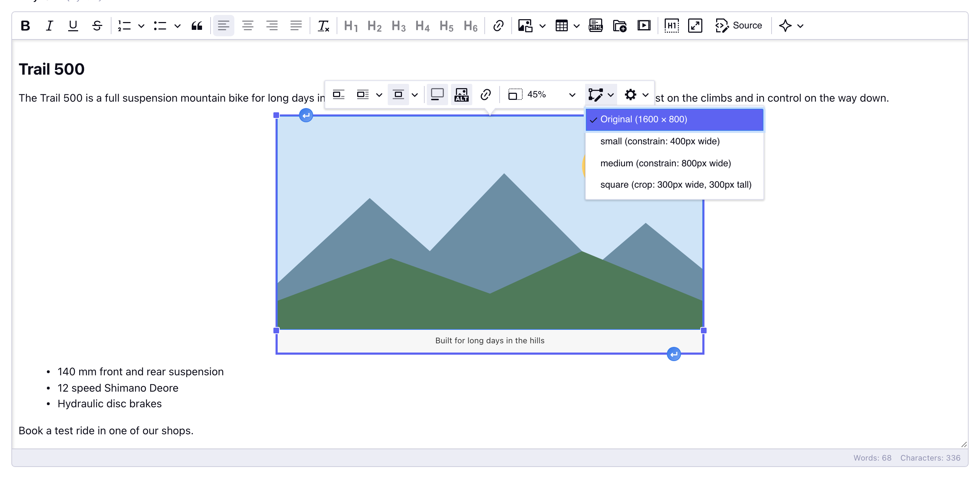Apply Heading 4 style
980x478 pixels.
click(x=422, y=26)
